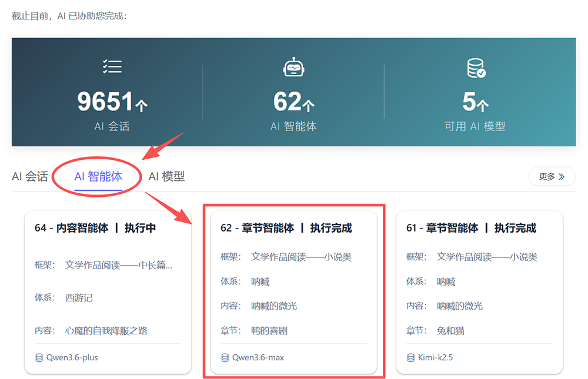Open card 61 - 章节智能体 执行完成
Image resolution: width=588 pixels, height=379 pixels.
[479, 292]
